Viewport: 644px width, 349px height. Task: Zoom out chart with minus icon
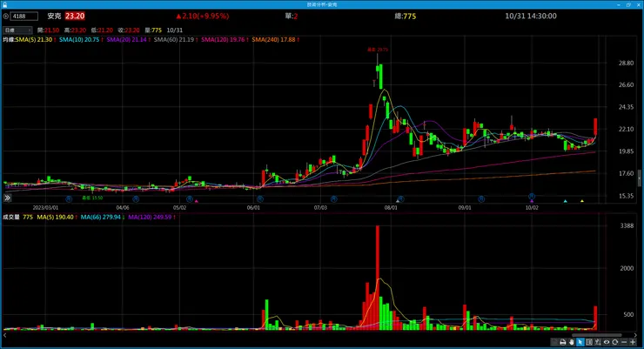(x=624, y=342)
